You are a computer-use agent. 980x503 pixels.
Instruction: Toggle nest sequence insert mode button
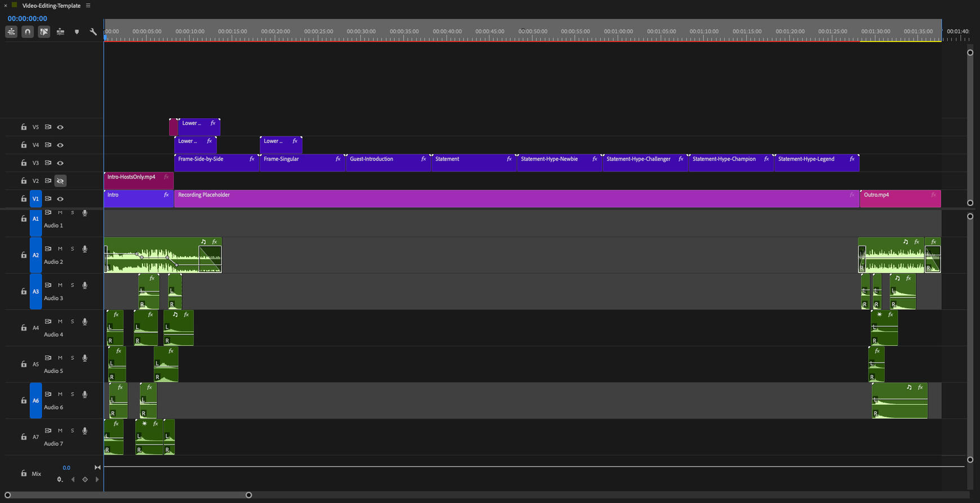tap(11, 32)
